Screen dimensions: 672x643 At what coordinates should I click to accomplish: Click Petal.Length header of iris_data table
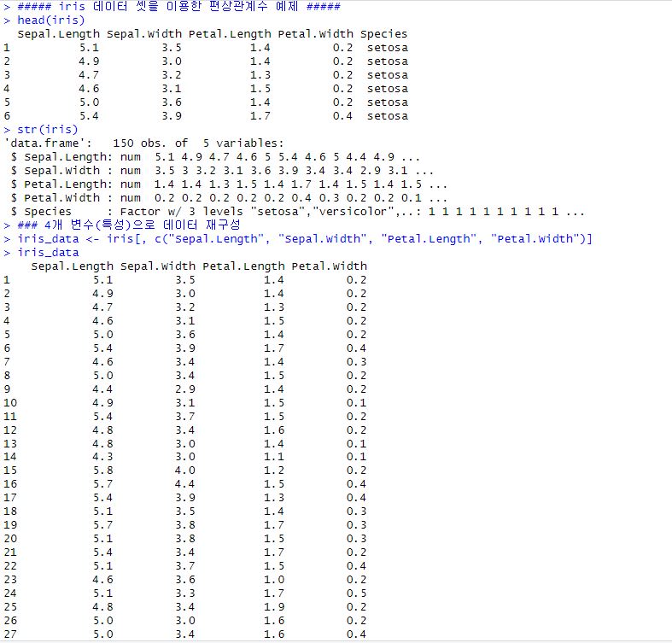[x=243, y=266]
